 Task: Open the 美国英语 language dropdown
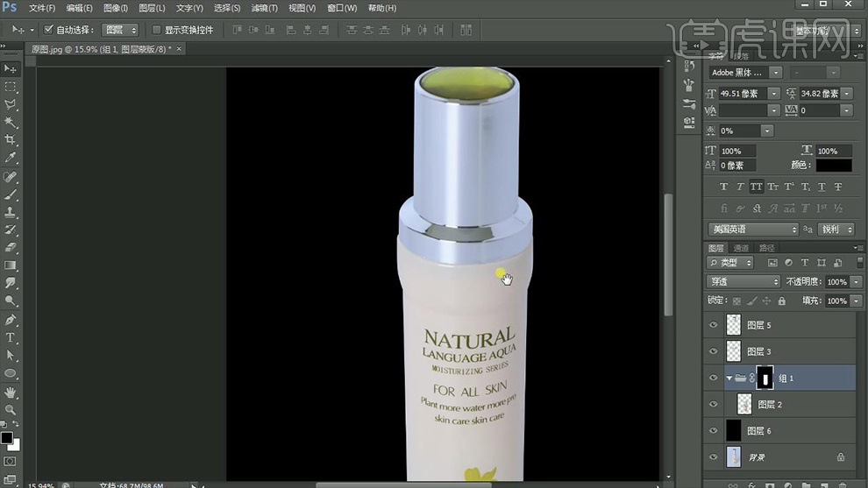coord(753,229)
